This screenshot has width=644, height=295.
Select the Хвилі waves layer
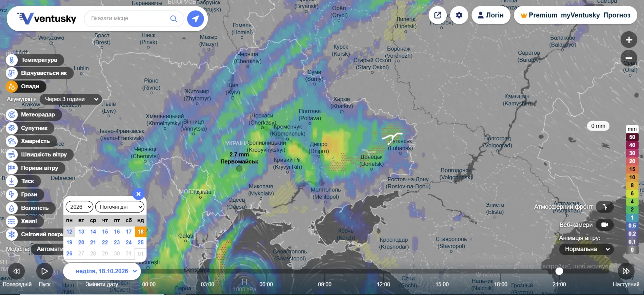point(24,221)
